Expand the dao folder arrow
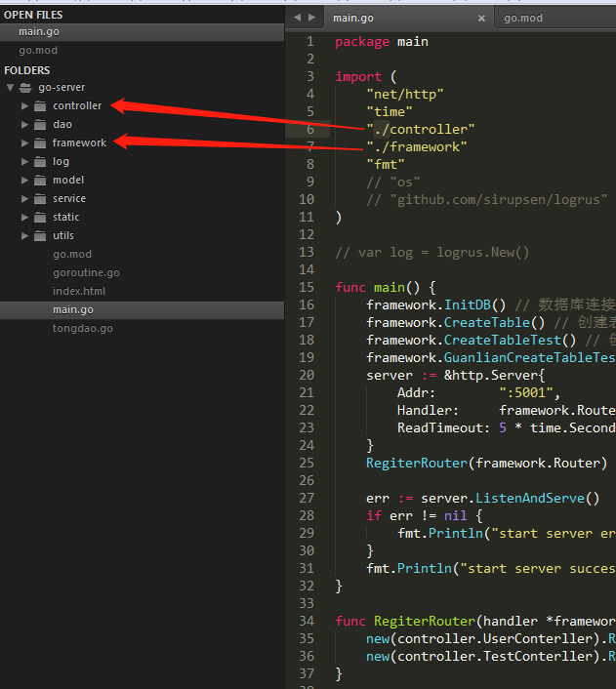Screen dimensions: 616x689 tap(25, 124)
